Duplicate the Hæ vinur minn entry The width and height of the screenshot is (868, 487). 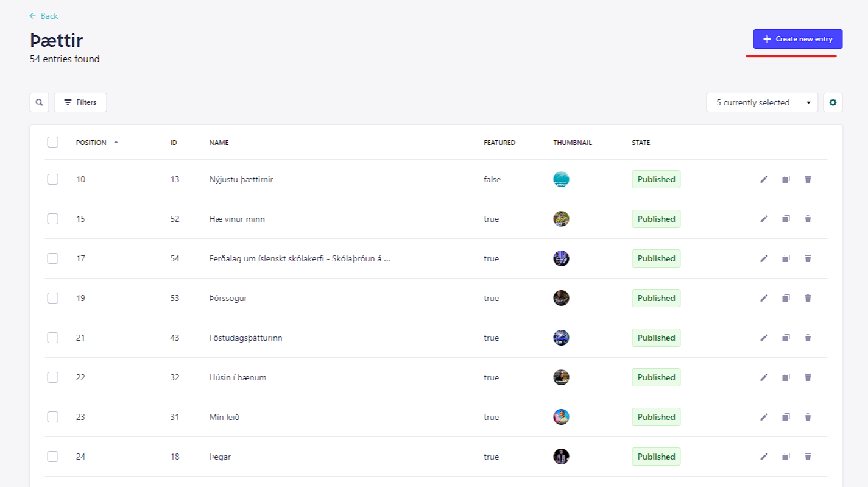point(786,219)
